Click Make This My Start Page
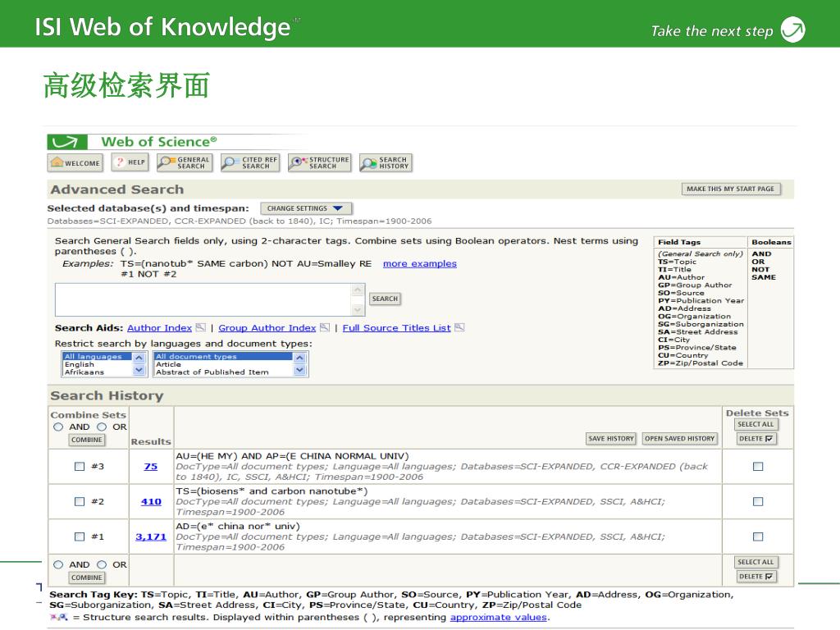The width and height of the screenshot is (840, 630). 730,189
